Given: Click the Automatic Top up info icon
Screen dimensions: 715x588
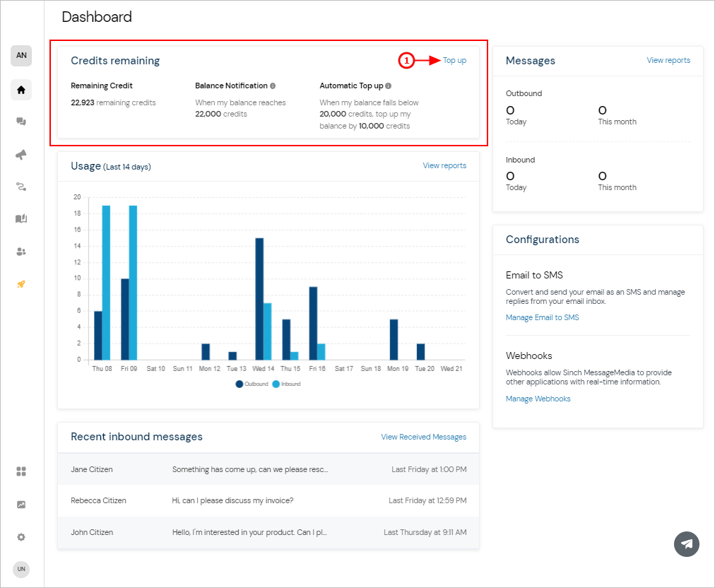Looking at the screenshot, I should [388, 86].
